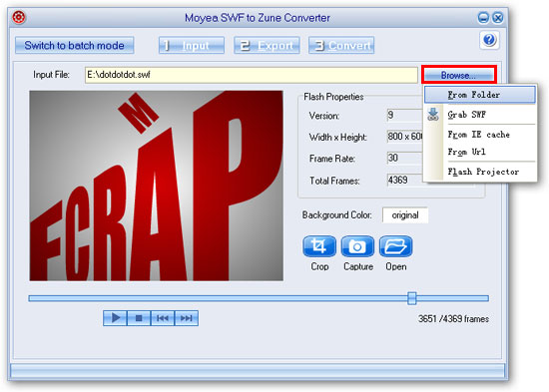Image resolution: width=549 pixels, height=392 pixels.
Task: Click the Moyea SWF to Zune Converter title
Action: click(258, 18)
